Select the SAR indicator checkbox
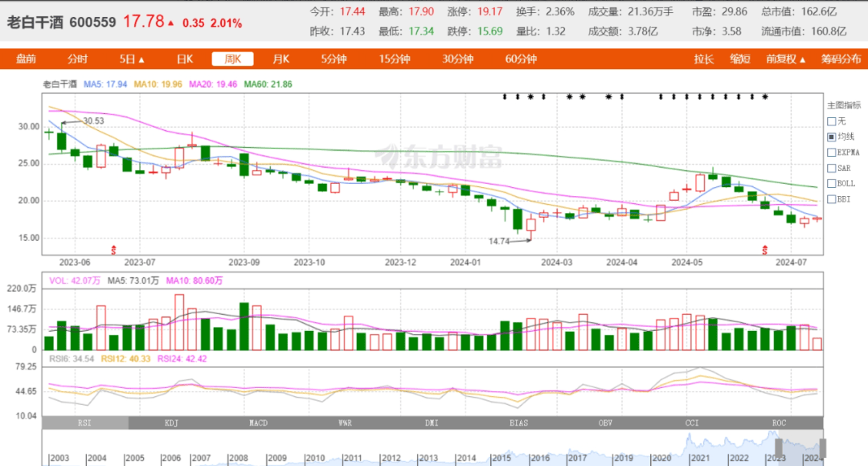Image resolution: width=868 pixels, height=466 pixels. (x=831, y=168)
